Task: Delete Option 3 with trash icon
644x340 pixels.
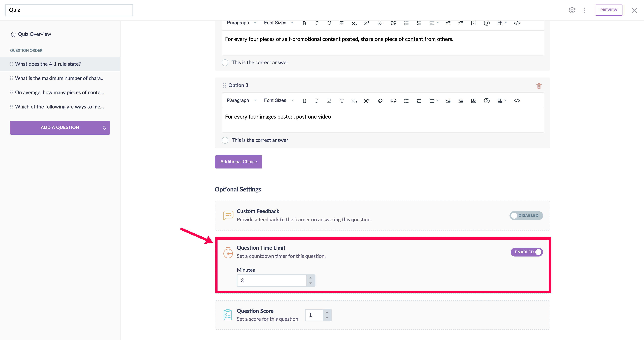Action: tap(539, 86)
